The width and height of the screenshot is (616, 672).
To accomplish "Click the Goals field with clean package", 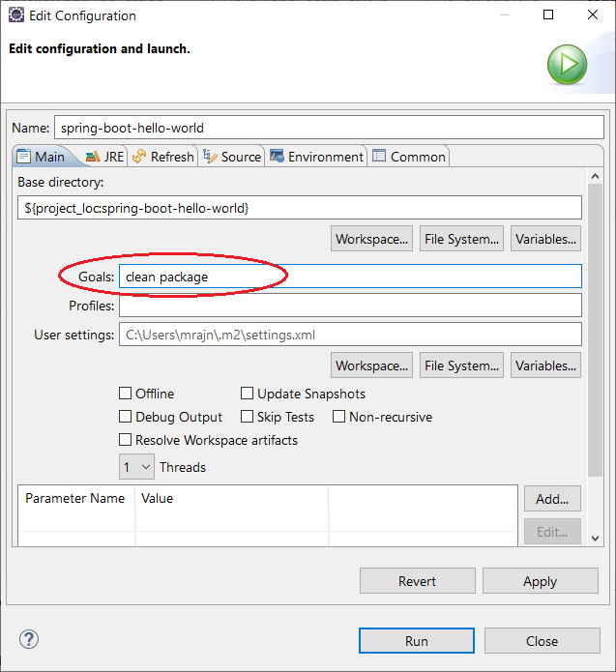I will click(x=350, y=277).
